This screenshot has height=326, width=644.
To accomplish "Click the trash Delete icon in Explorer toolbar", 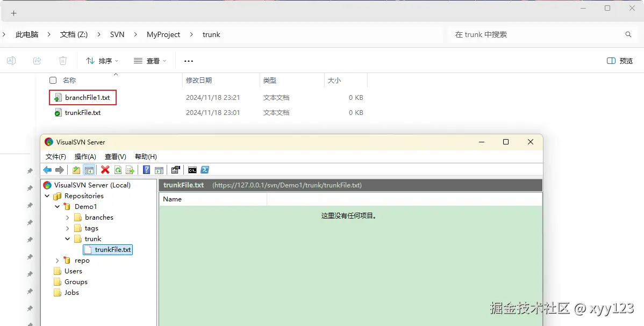I will pos(63,61).
